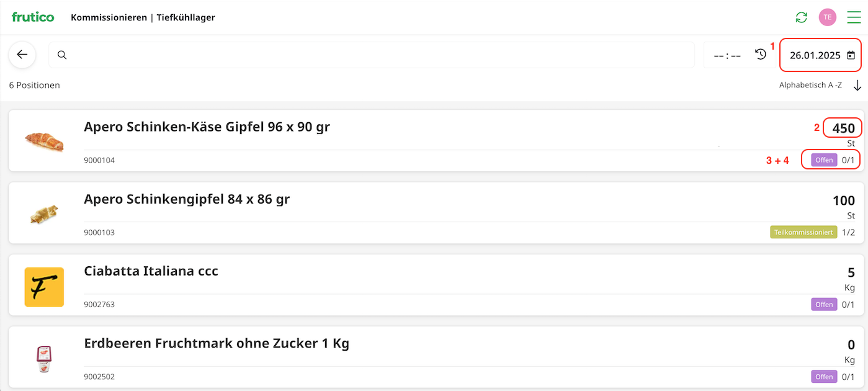
Task: Click the Offen badge for Ciabatta Italiana
Action: (824, 304)
